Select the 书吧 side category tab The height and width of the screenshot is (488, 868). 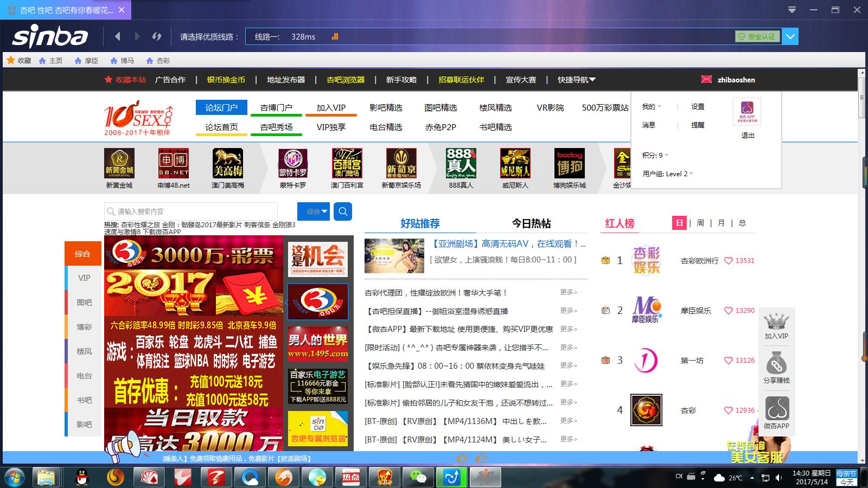point(83,400)
